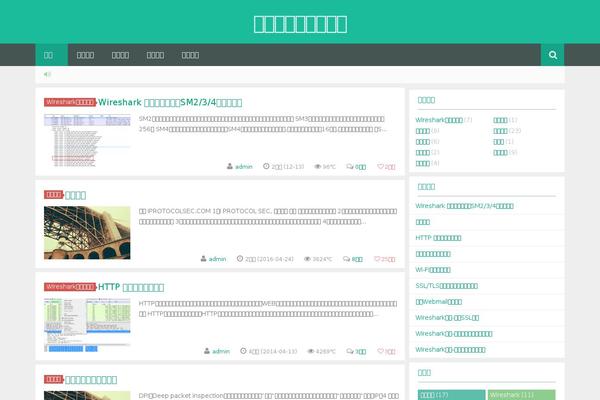The height and width of the screenshot is (400, 600).
Task: Open admin author link on HTTP post
Action: (221, 351)
